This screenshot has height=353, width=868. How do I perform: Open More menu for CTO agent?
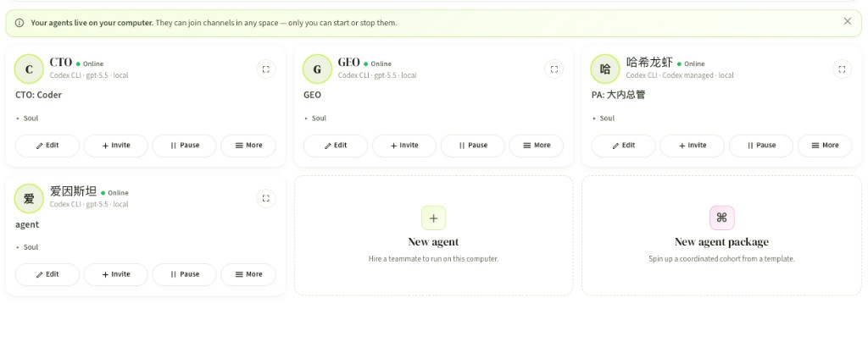tap(248, 146)
